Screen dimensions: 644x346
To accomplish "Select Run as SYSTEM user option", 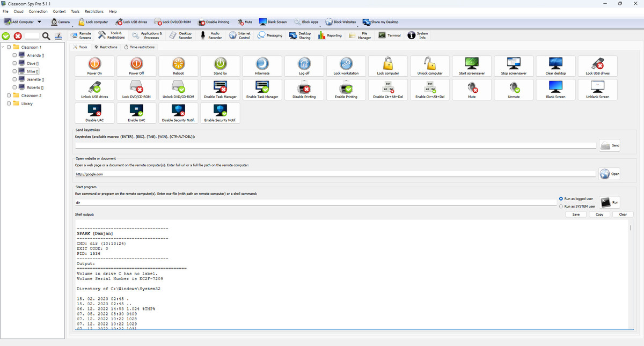I will point(561,206).
